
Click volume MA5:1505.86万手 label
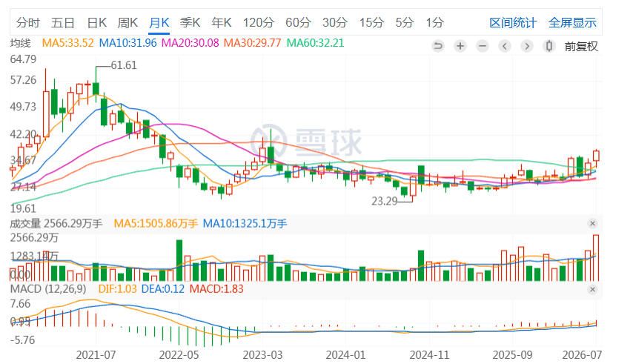156,223
